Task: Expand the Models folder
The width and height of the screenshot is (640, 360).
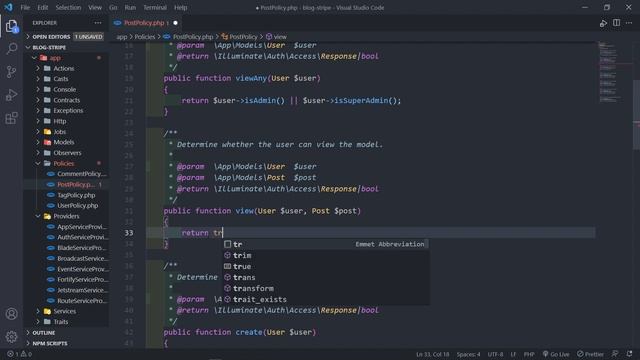Action: pos(65,142)
